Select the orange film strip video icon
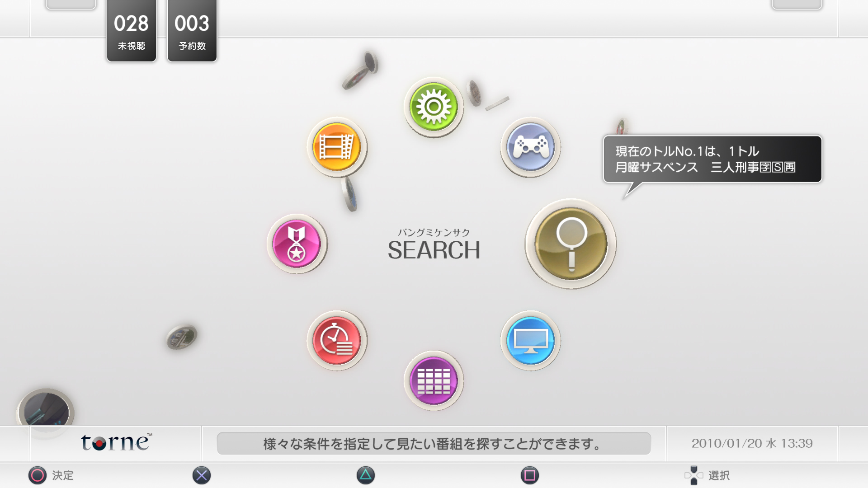The image size is (868, 488). coord(337,147)
